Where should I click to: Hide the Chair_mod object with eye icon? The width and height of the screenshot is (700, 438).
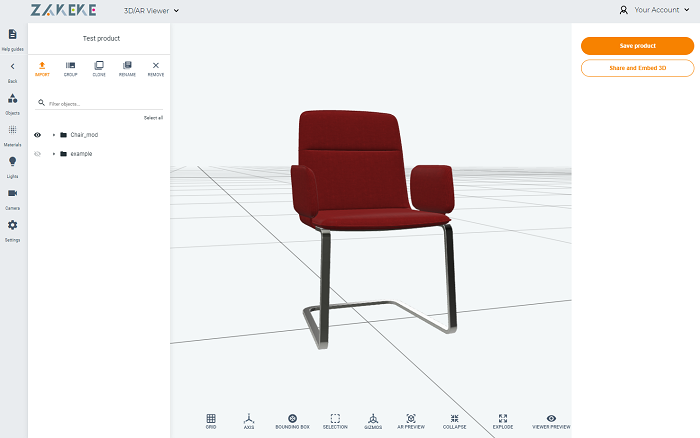click(x=38, y=135)
